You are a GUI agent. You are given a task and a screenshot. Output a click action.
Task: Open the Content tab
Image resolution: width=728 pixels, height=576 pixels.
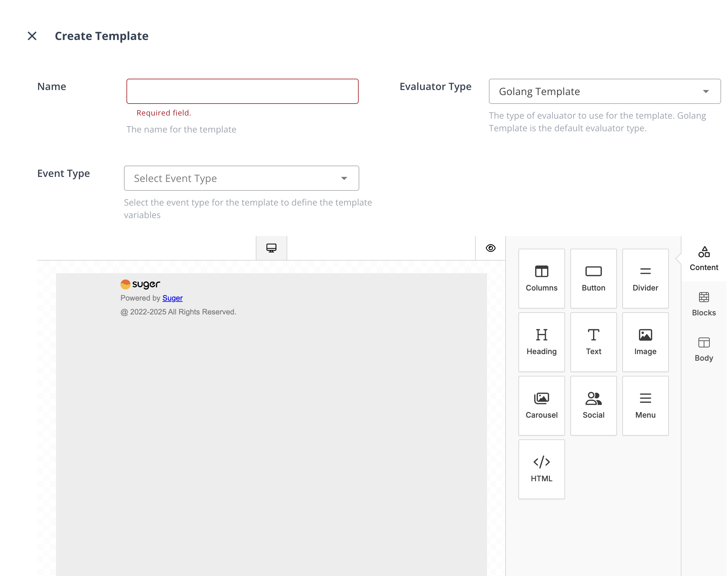point(703,259)
